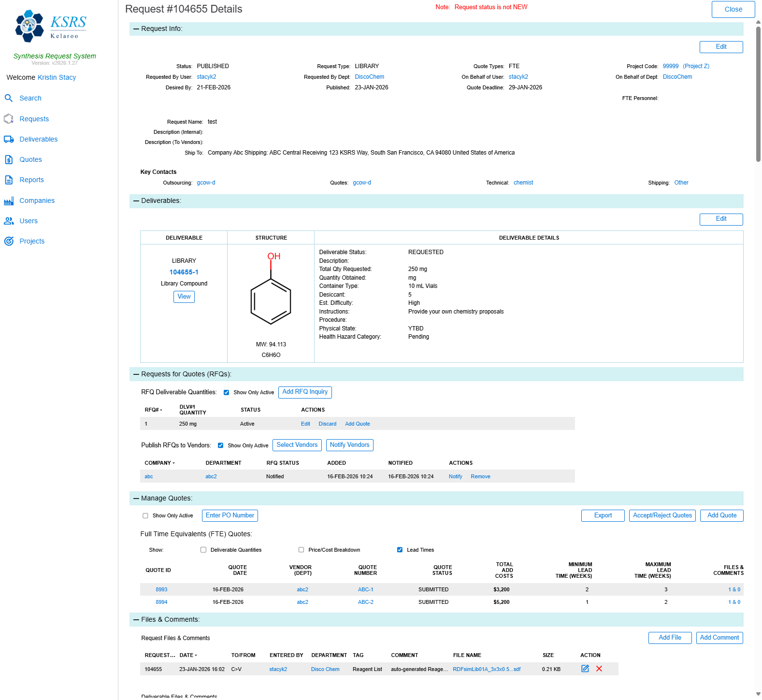Click the phenol structure image
The height and width of the screenshot is (700, 762).
coord(271,291)
